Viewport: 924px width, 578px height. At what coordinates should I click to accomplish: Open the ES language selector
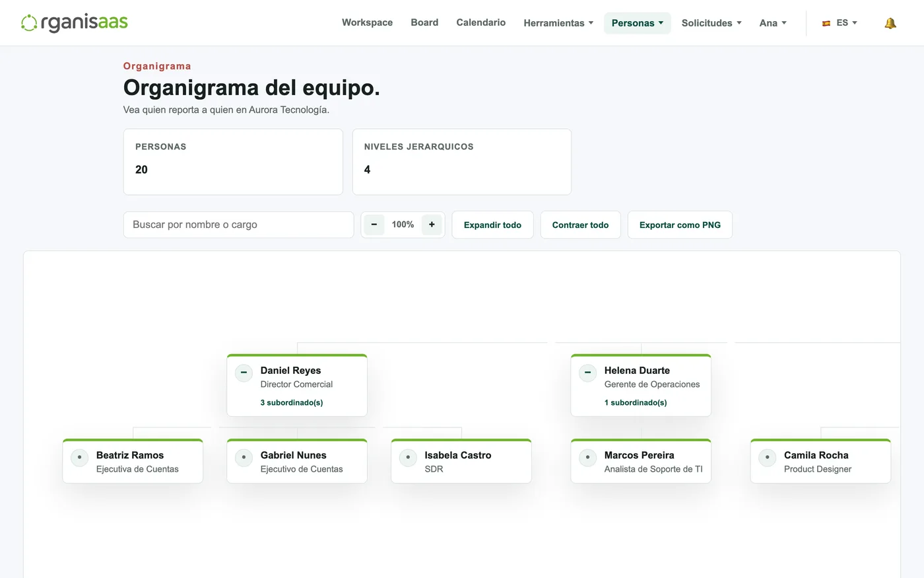click(x=840, y=23)
